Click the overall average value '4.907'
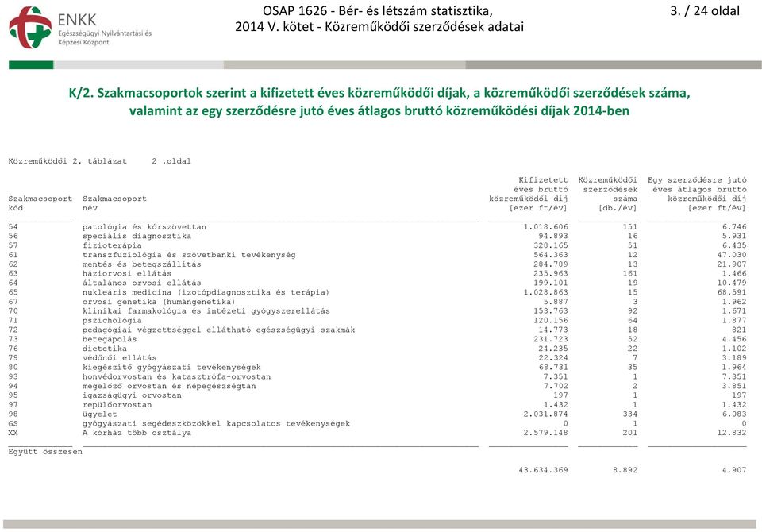The image size is (762, 532). [x=733, y=470]
